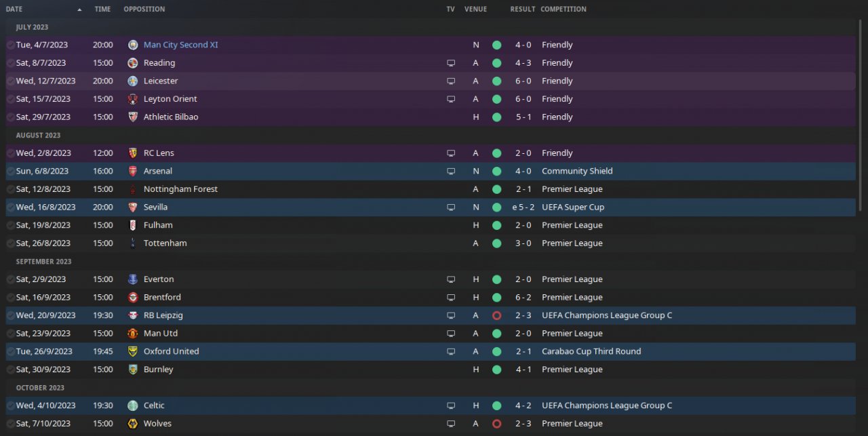Click the Man Utd club crest
Image resolution: width=868 pixels, height=436 pixels.
pos(133,334)
